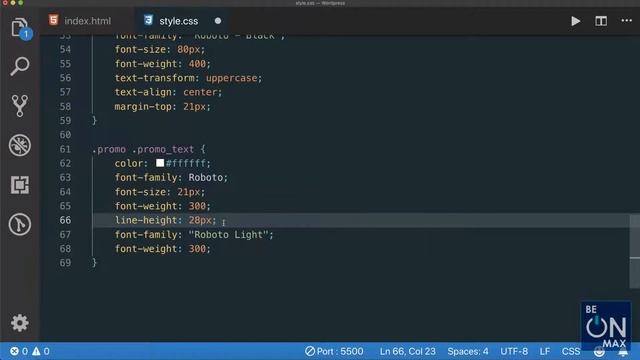640x360 pixels.
Task: Open the notifications bell
Action: point(623,352)
